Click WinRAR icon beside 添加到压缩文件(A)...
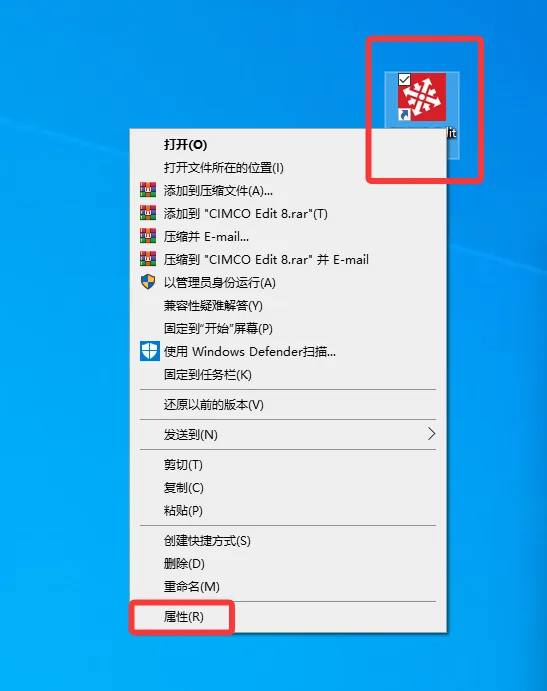This screenshot has height=691, width=547. click(148, 190)
